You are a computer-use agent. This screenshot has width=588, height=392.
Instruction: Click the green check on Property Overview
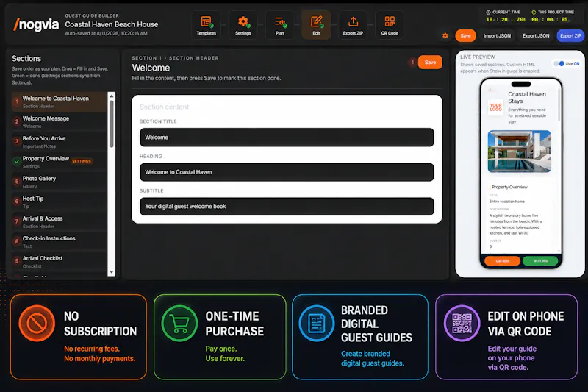16,162
